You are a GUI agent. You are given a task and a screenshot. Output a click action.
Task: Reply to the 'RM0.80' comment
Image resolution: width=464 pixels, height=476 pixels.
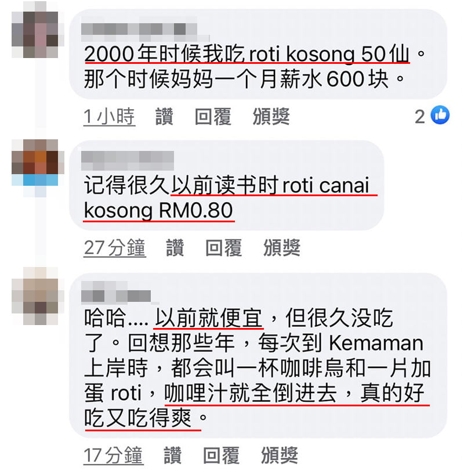(x=223, y=247)
